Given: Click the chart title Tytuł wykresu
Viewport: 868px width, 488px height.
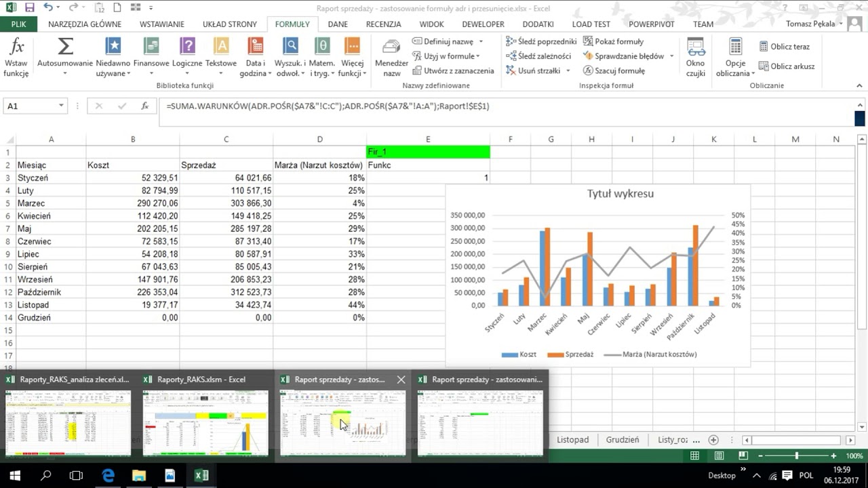Looking at the screenshot, I should pyautogui.click(x=620, y=194).
